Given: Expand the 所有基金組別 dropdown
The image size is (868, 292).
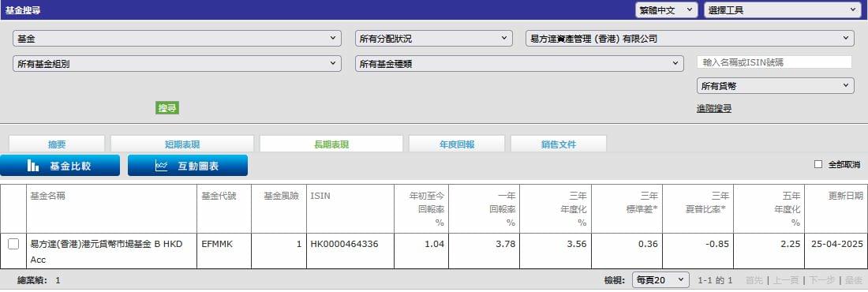Looking at the screenshot, I should point(177,64).
